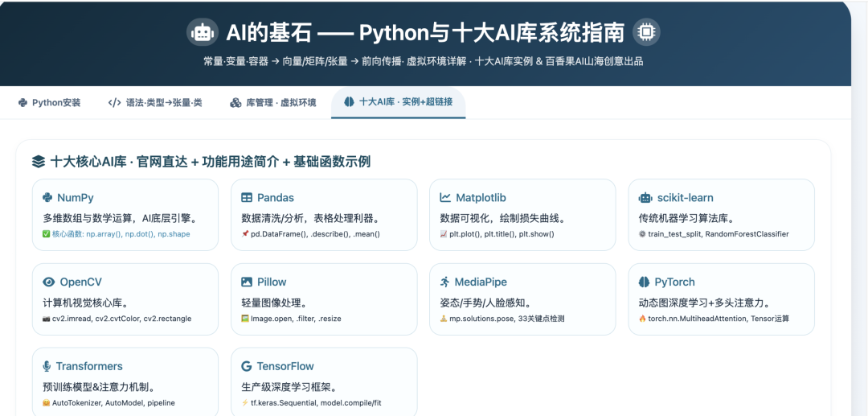Click the header subtitle starting 常量·变量·容器
The width and height of the screenshot is (868, 416).
coord(423,61)
